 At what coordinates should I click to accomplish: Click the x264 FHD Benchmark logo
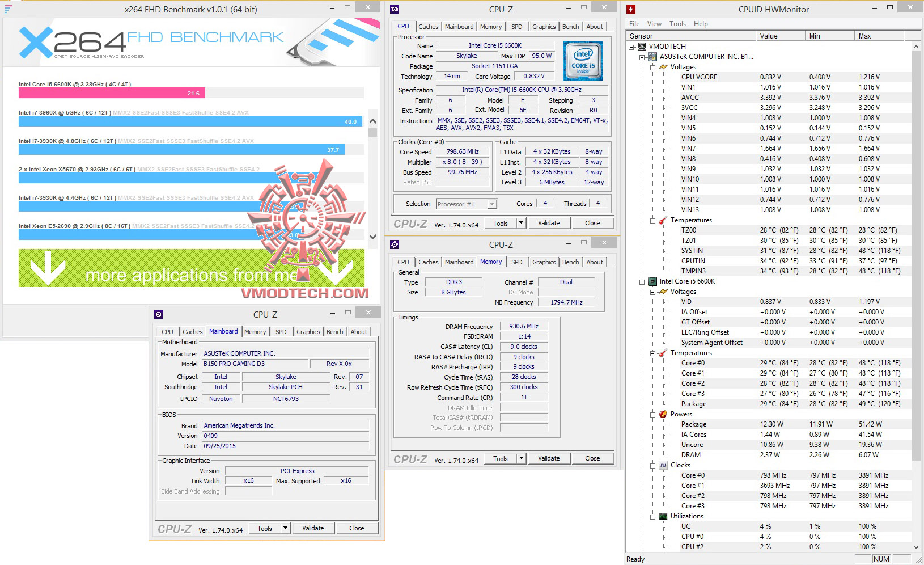tap(151, 43)
